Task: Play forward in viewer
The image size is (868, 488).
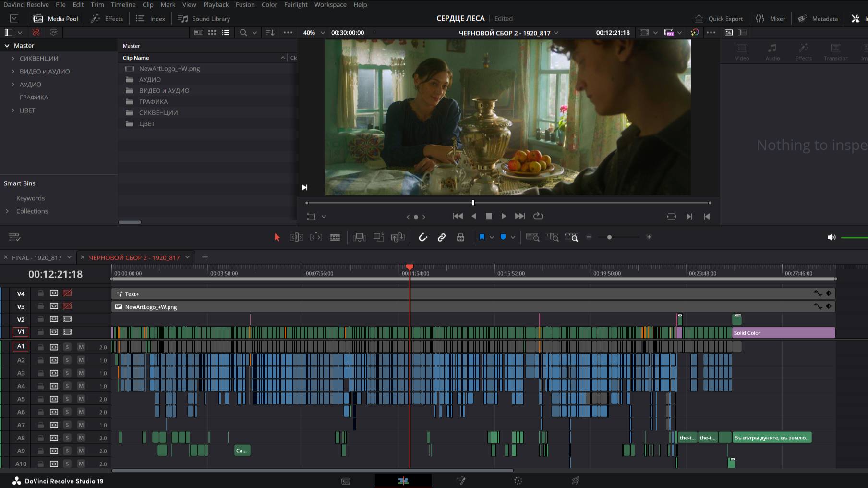Action: tap(504, 216)
